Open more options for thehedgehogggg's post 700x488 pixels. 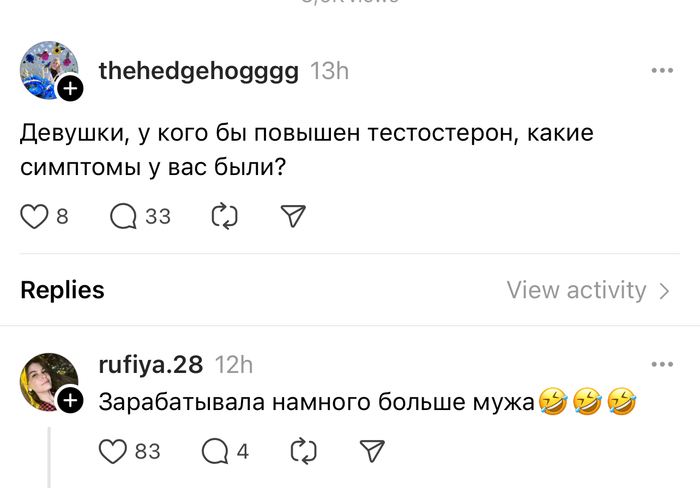click(662, 71)
